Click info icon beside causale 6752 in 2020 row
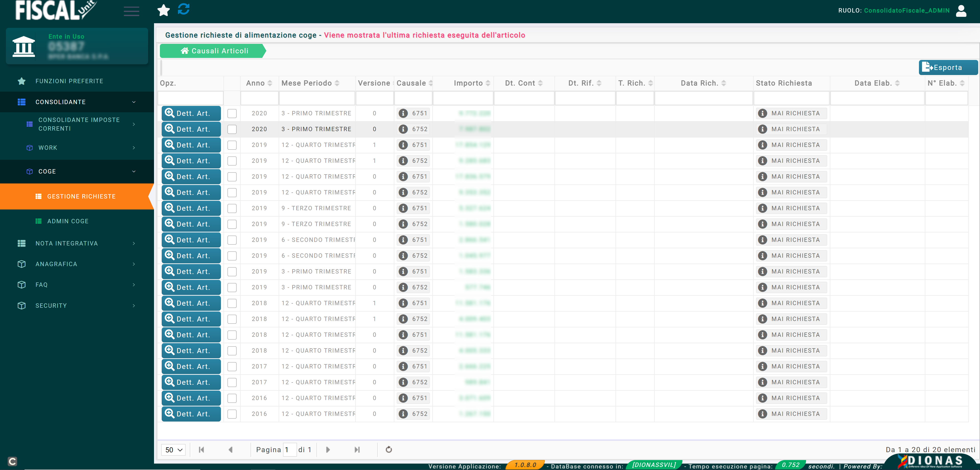 click(x=403, y=129)
